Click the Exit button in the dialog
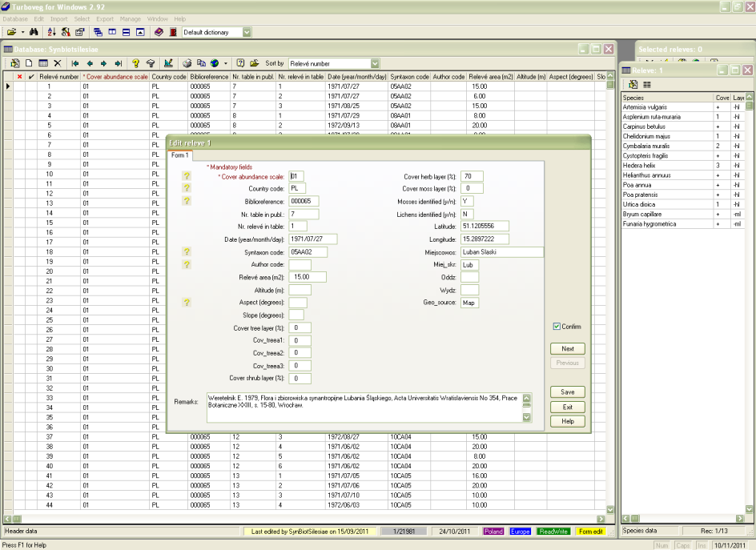The image size is (756, 550). click(x=568, y=407)
